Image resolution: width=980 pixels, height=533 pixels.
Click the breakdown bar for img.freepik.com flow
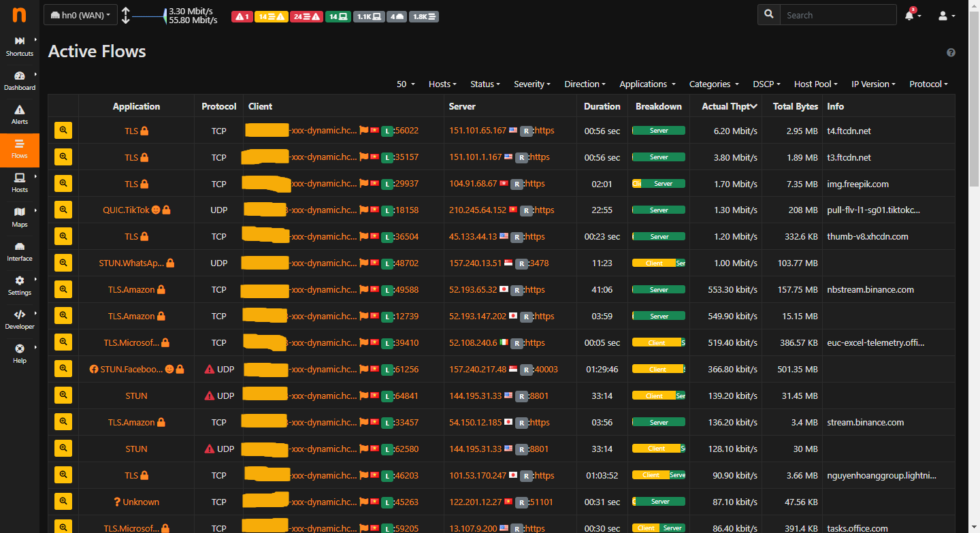tap(658, 184)
